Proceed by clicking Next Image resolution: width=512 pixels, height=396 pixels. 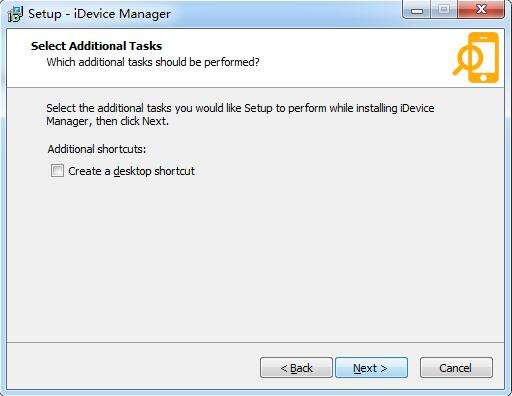tap(371, 368)
